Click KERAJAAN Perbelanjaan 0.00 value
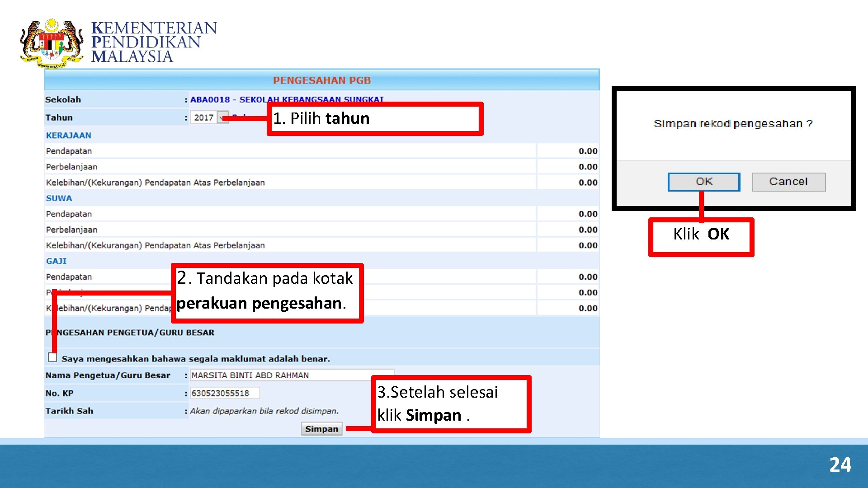This screenshot has width=868, height=488. point(588,167)
